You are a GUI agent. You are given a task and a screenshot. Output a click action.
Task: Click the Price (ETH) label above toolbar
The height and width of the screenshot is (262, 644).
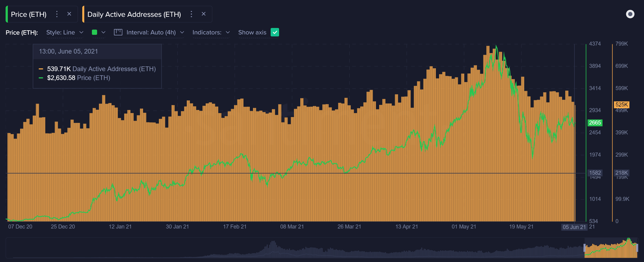pyautogui.click(x=21, y=32)
